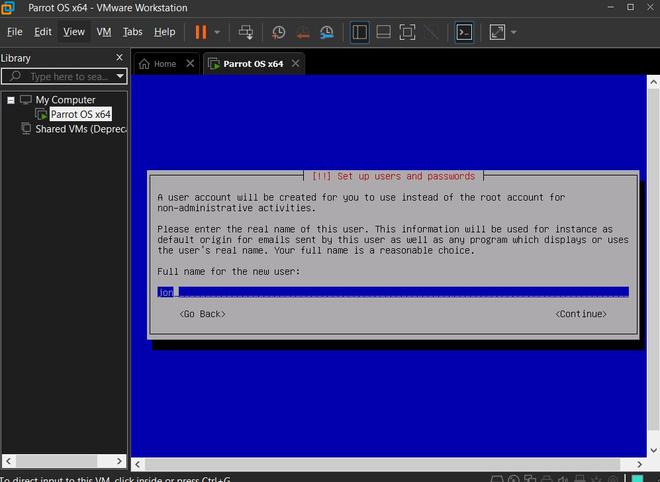
Task: Click the orange Pause VM button
Action: (x=201, y=32)
